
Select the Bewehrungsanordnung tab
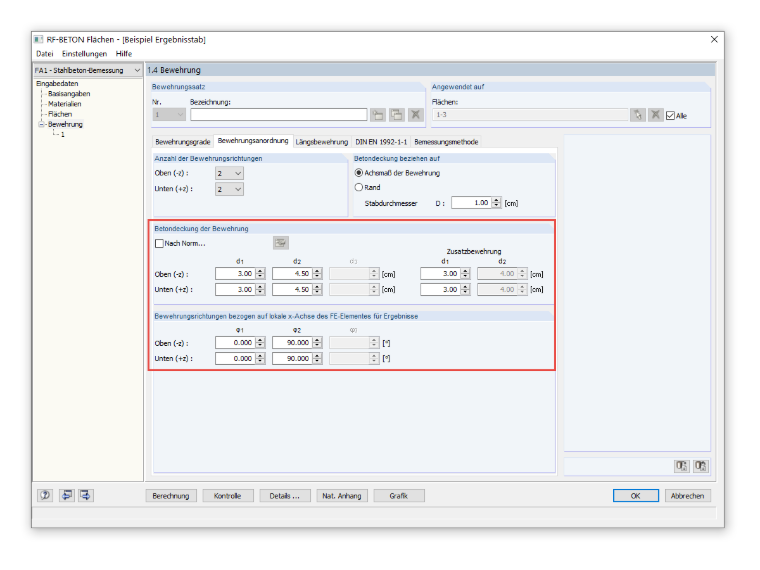click(253, 141)
